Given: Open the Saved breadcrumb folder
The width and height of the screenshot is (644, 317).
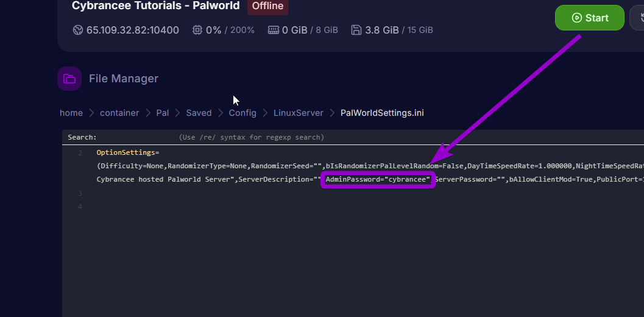Looking at the screenshot, I should pyautogui.click(x=199, y=113).
